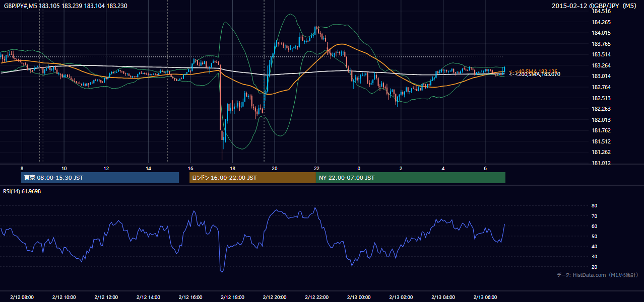The width and height of the screenshot is (644, 302).
Task: Click hour tick 4 under price chart
Action: click(x=443, y=168)
